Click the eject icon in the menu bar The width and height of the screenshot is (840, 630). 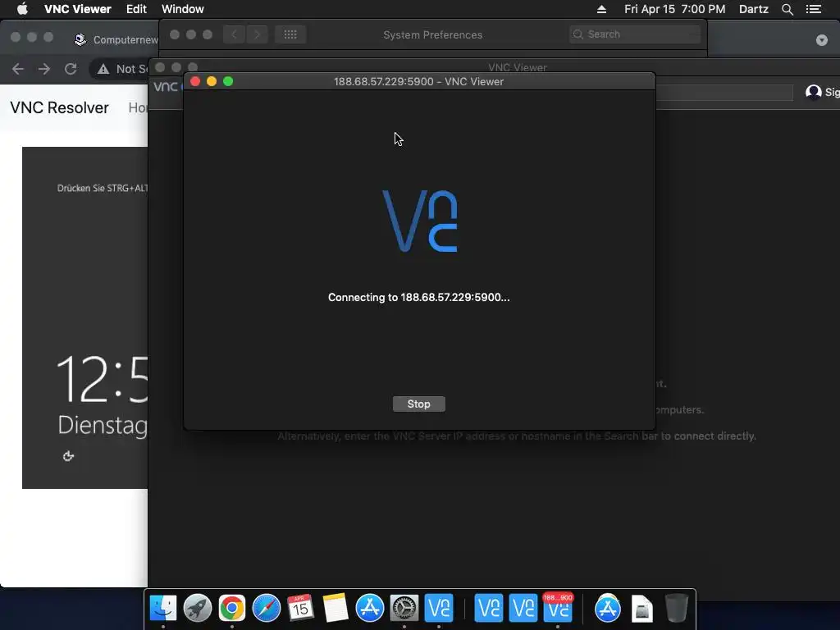point(601,9)
